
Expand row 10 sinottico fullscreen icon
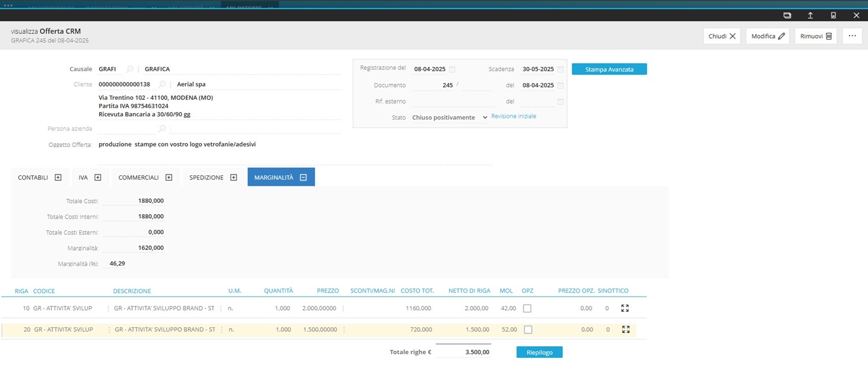coord(625,308)
